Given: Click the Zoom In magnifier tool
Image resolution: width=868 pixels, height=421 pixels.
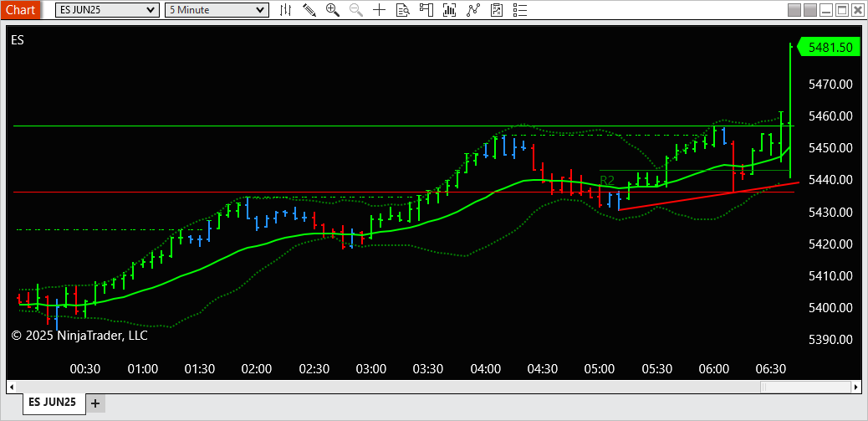Looking at the screenshot, I should (x=332, y=10).
